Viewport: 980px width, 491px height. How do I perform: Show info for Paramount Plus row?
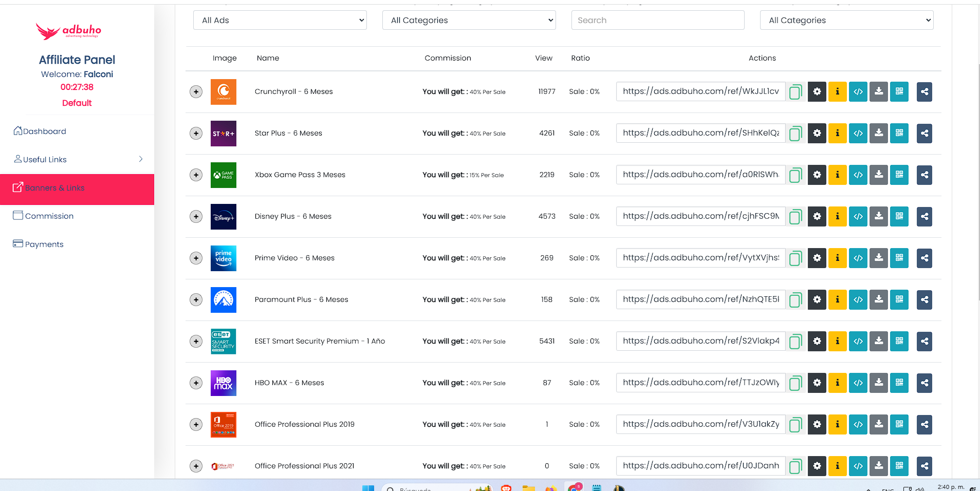838,300
